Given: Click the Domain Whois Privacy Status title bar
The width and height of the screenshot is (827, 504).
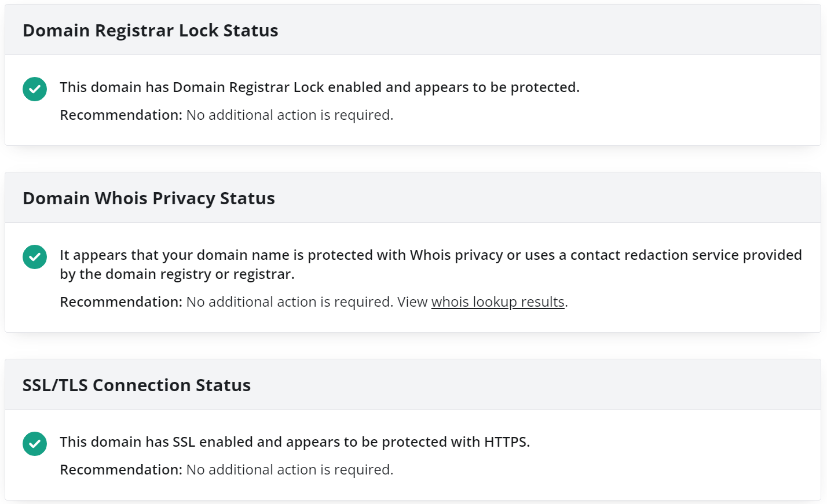Looking at the screenshot, I should coord(148,198).
